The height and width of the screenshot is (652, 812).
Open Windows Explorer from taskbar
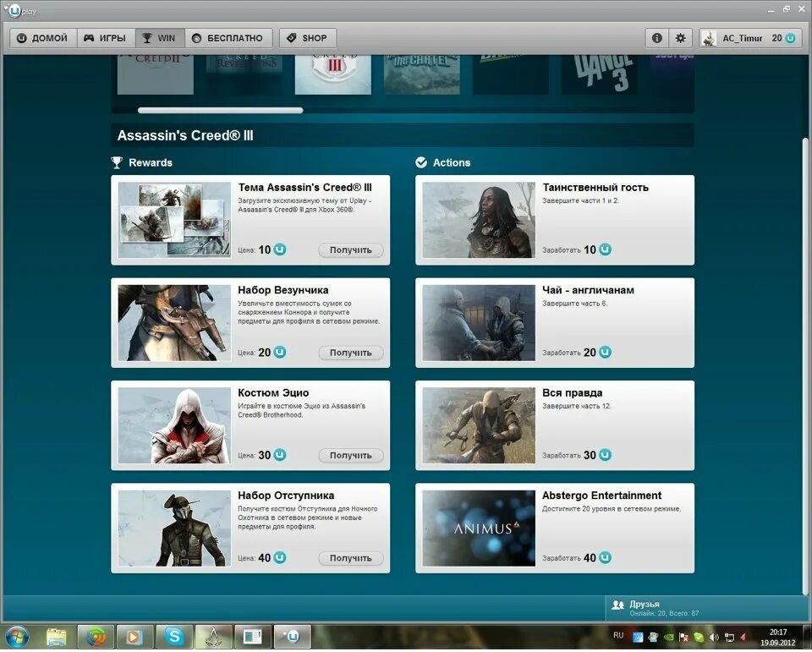pyautogui.click(x=57, y=637)
